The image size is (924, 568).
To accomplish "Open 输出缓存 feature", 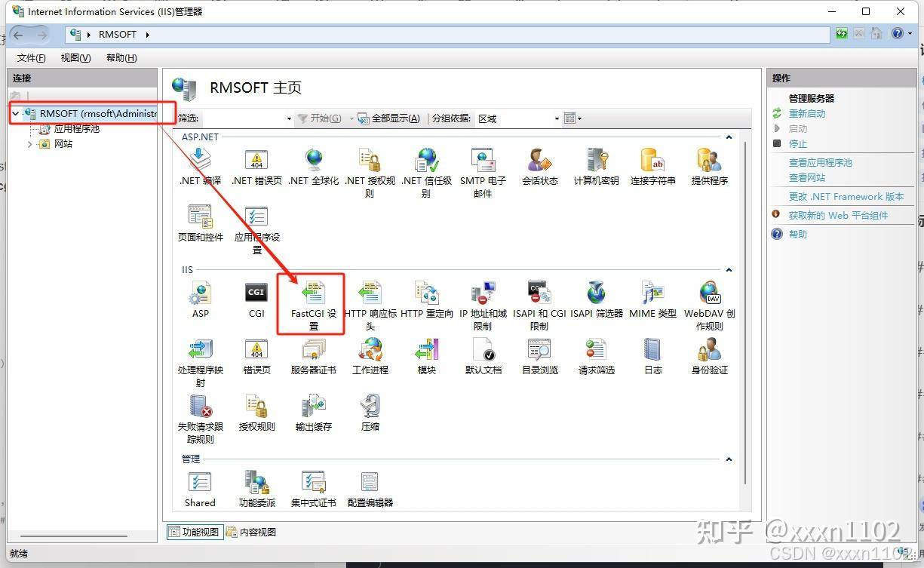I will pyautogui.click(x=313, y=413).
